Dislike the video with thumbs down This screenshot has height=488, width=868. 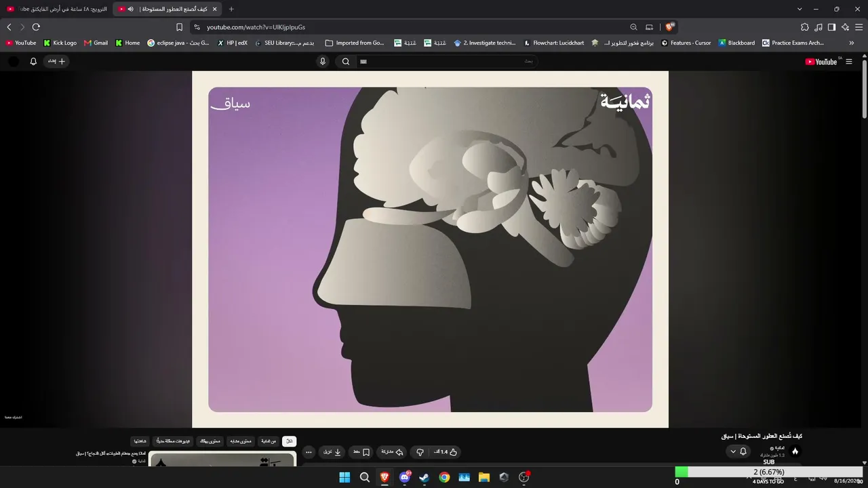coord(420,452)
